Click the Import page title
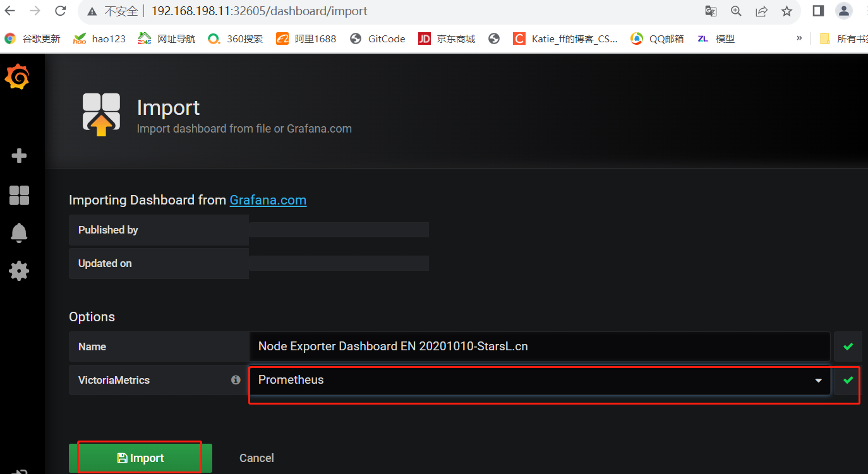Image resolution: width=868 pixels, height=474 pixels. coord(168,108)
